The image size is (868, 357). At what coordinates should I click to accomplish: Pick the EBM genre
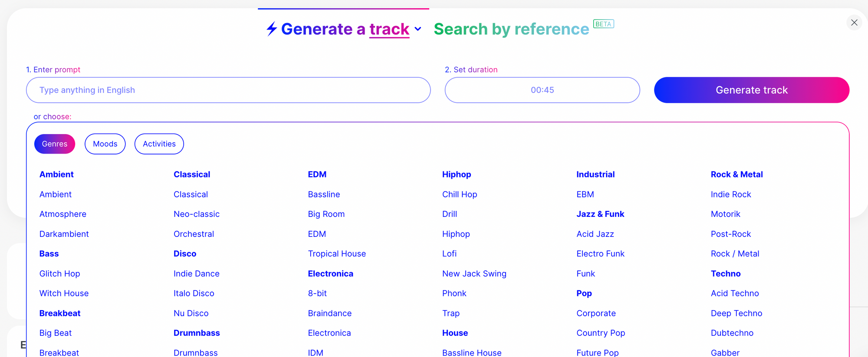585,195
